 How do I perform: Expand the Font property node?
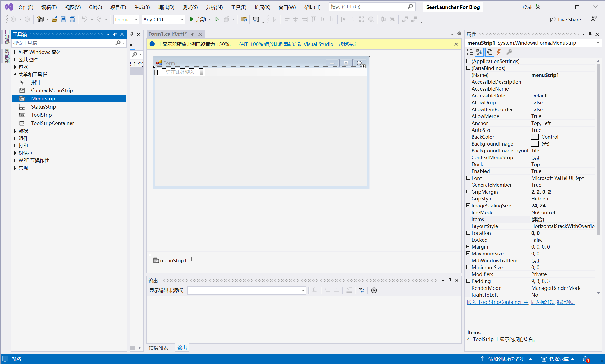(468, 178)
